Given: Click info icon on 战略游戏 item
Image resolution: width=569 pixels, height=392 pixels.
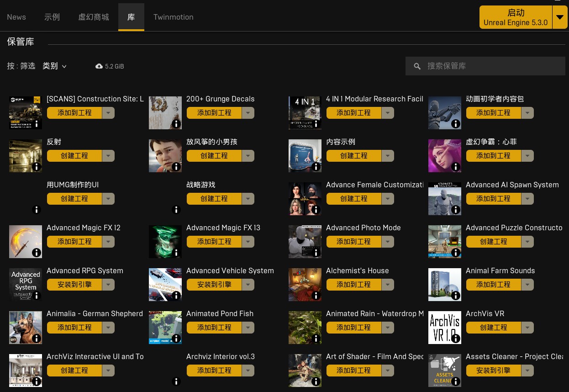Looking at the screenshot, I should click(x=176, y=210).
